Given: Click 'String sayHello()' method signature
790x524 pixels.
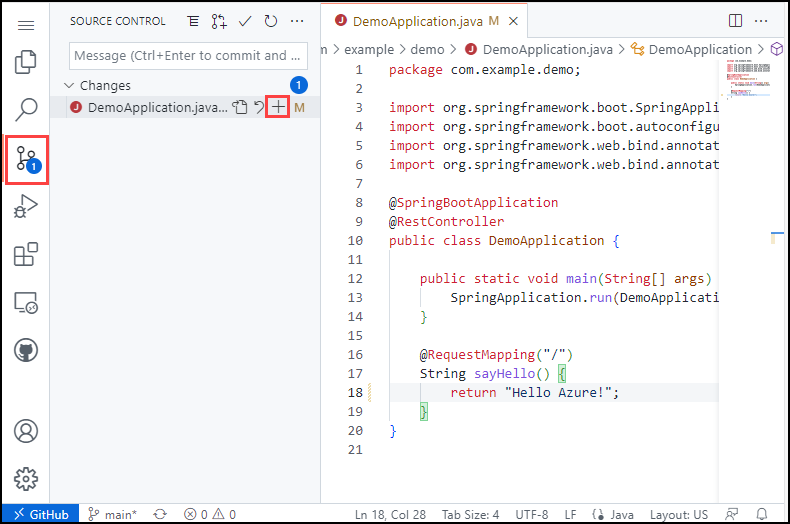Looking at the screenshot, I should coord(485,374).
